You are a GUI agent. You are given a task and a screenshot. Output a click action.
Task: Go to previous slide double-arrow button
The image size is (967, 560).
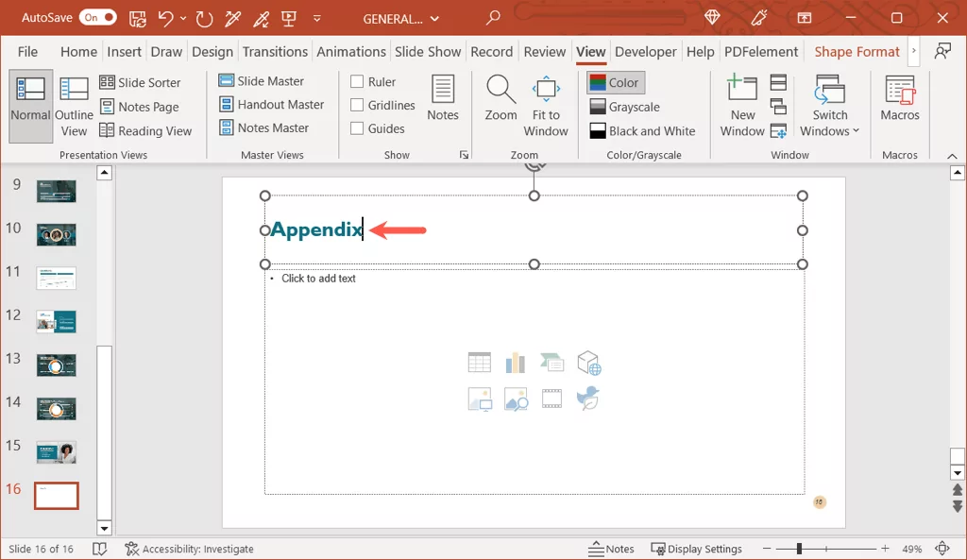coord(958,490)
